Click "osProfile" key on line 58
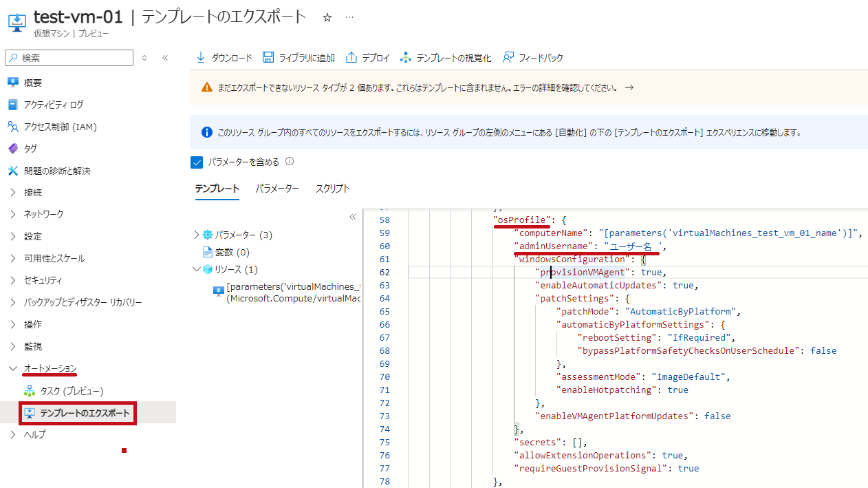The width and height of the screenshot is (868, 488). tap(522, 220)
